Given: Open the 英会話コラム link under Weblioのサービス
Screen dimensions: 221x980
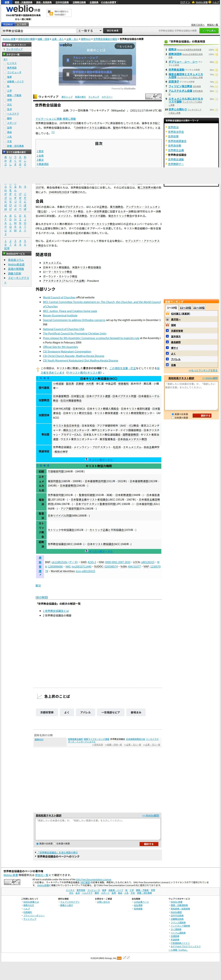Looking at the screenshot, I should pyautogui.click(x=16, y=260).
